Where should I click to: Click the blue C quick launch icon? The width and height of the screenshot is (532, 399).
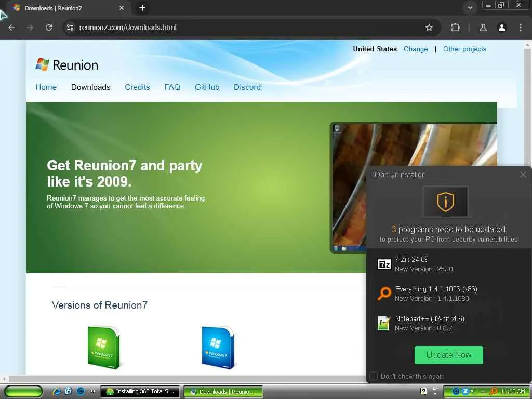(81, 391)
